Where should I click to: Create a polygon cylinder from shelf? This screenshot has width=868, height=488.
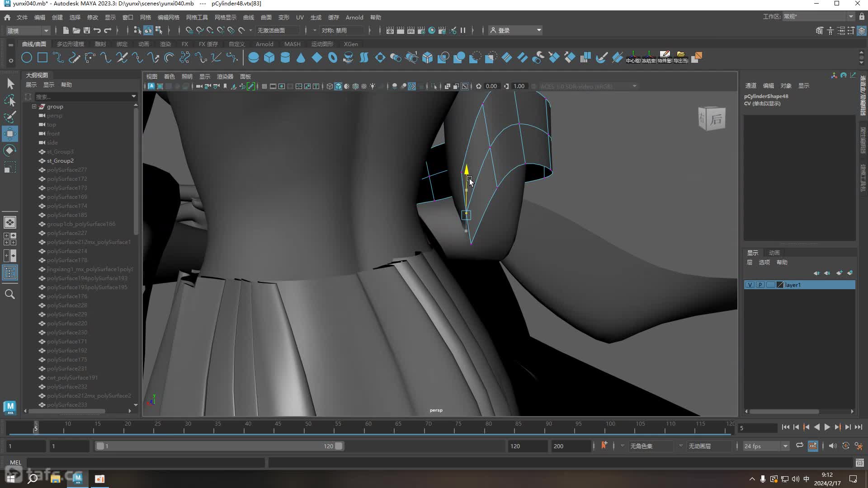tap(285, 57)
